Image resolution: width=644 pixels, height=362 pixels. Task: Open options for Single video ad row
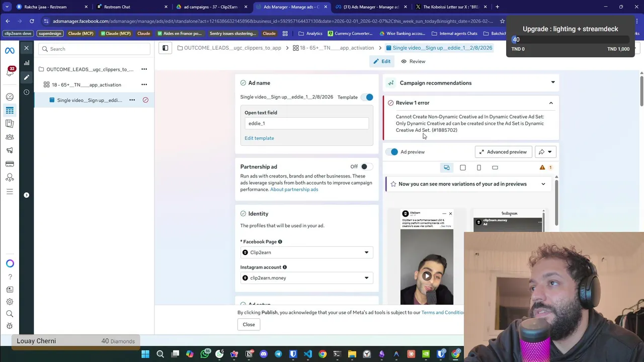pos(132,100)
